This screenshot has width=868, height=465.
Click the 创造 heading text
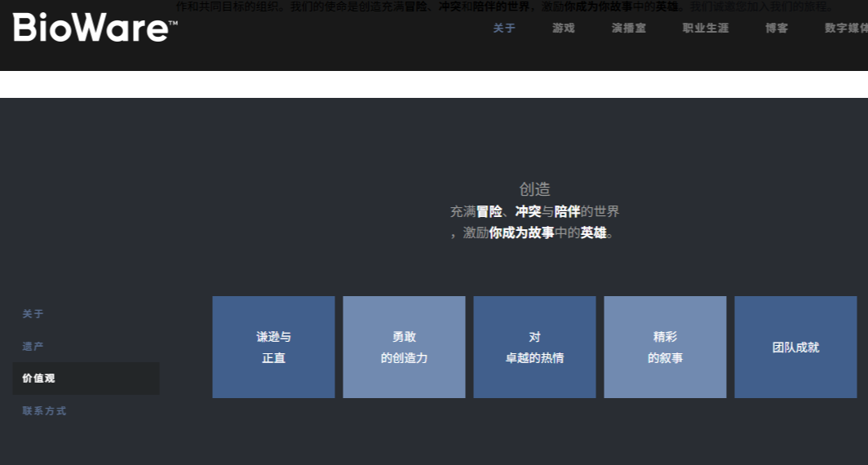[x=535, y=189]
